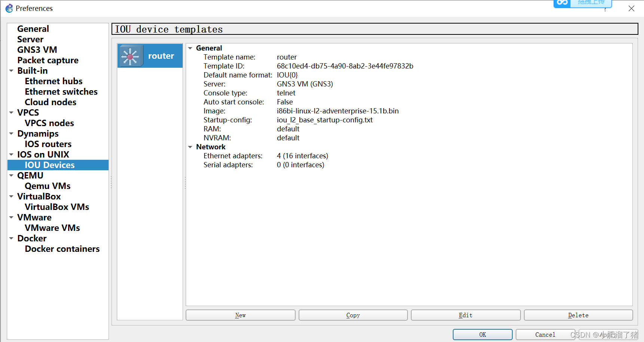Click startup-config value iou_l2_base_startup-config.txt

coord(325,120)
